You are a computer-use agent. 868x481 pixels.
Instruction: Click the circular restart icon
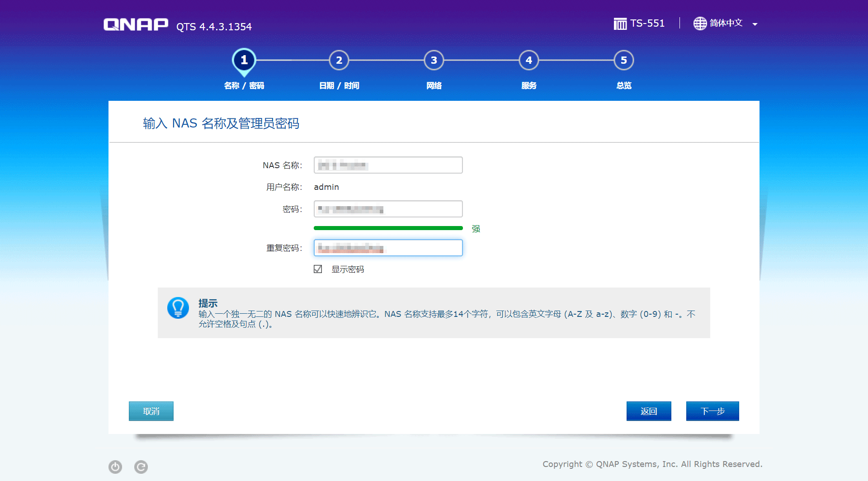(x=141, y=467)
